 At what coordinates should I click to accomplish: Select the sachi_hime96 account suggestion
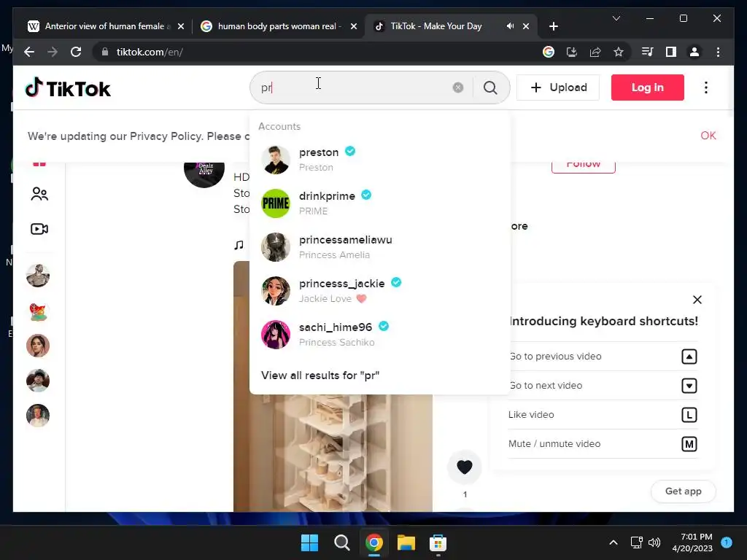click(x=379, y=334)
